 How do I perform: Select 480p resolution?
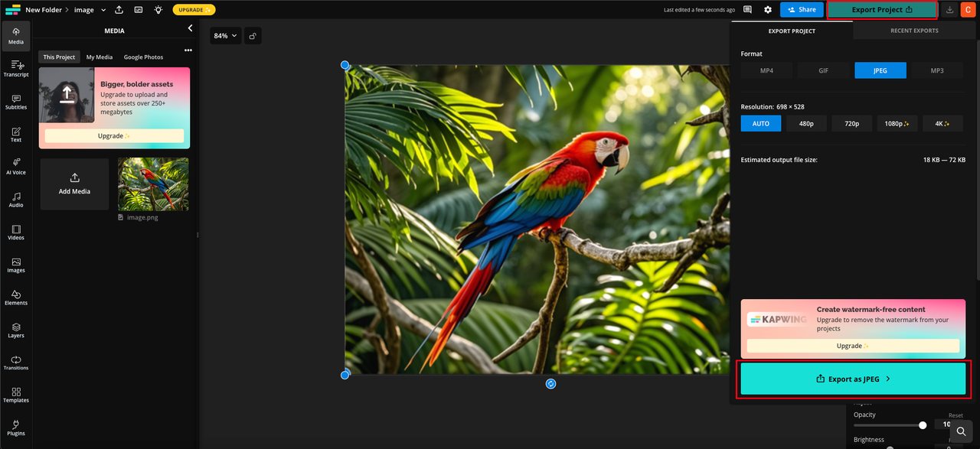(x=806, y=123)
